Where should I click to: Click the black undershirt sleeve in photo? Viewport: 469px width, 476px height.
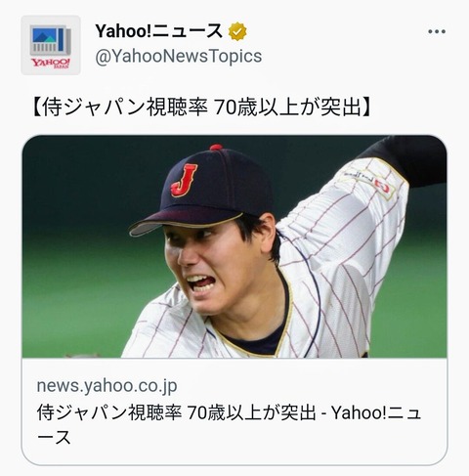click(x=405, y=158)
